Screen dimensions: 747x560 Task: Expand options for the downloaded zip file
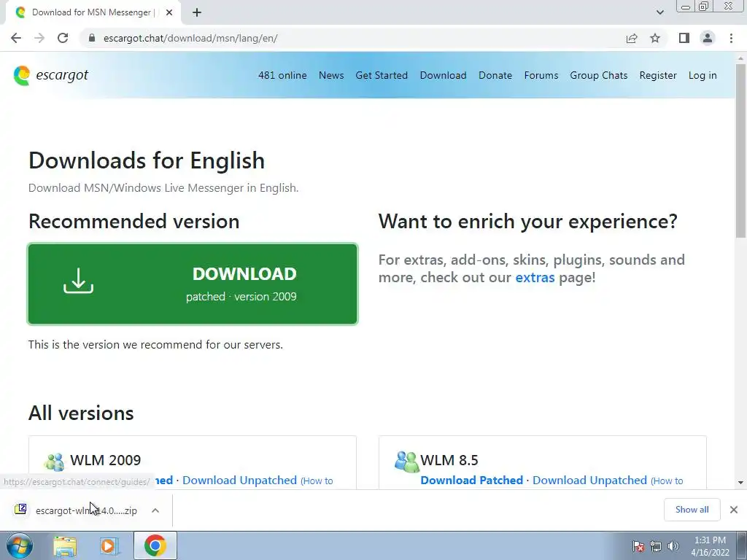(155, 510)
